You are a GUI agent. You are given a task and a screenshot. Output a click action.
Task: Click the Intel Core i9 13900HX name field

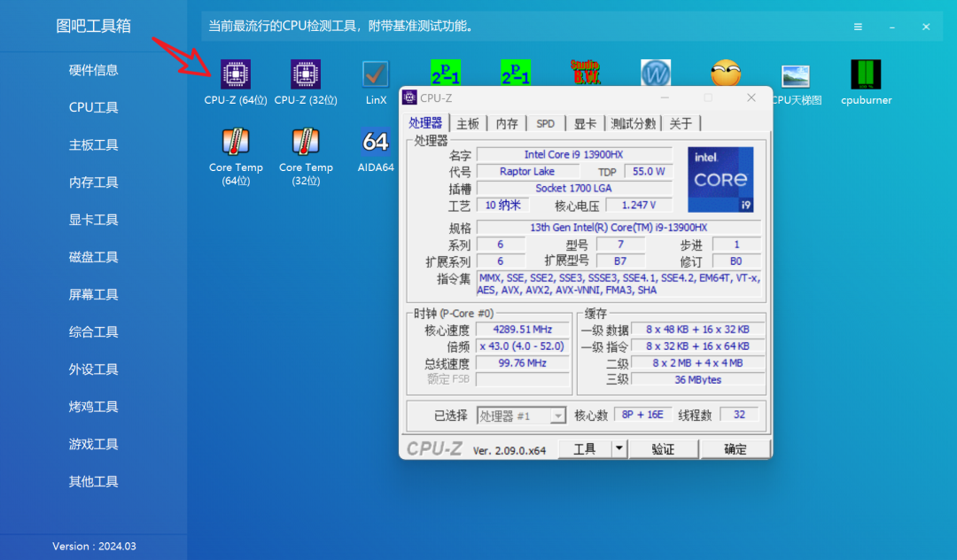573,154
